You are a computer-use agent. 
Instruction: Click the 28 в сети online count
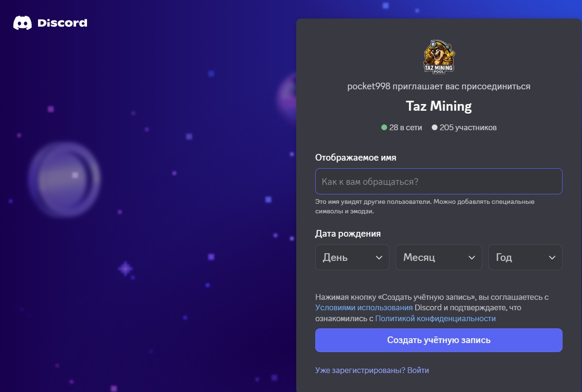click(x=405, y=128)
